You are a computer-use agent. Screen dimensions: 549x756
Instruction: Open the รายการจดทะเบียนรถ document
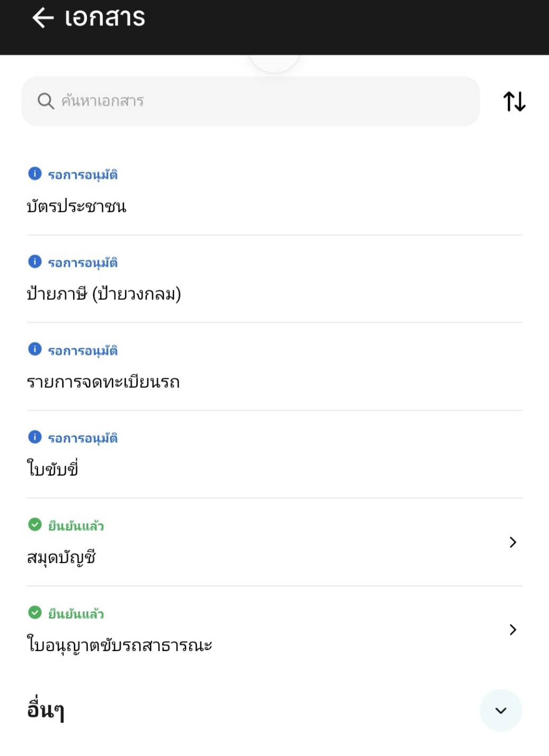(103, 382)
